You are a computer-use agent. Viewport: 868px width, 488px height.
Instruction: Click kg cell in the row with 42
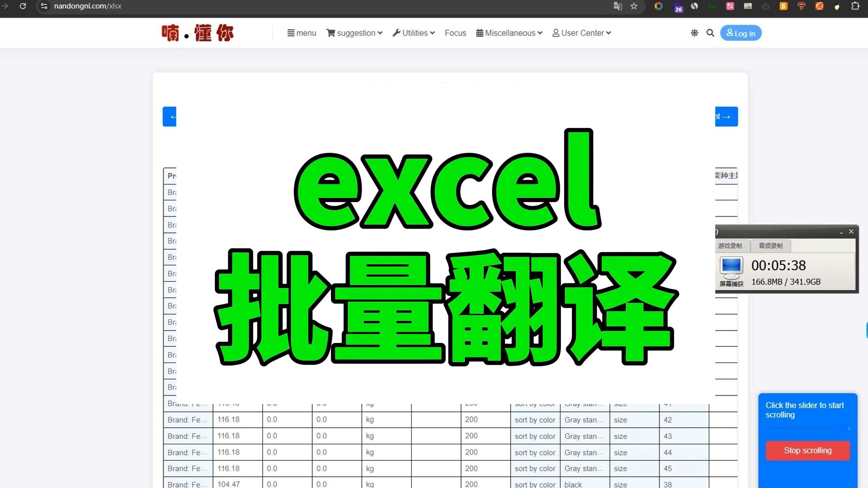click(387, 420)
